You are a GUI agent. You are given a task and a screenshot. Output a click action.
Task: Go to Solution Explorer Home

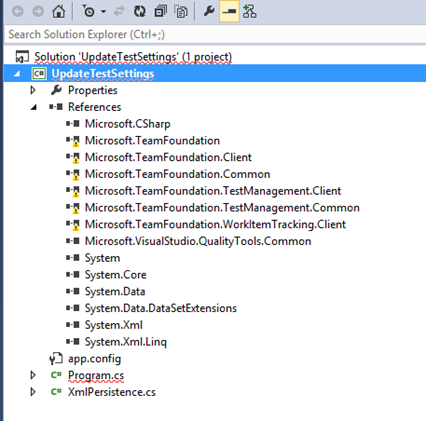click(59, 11)
